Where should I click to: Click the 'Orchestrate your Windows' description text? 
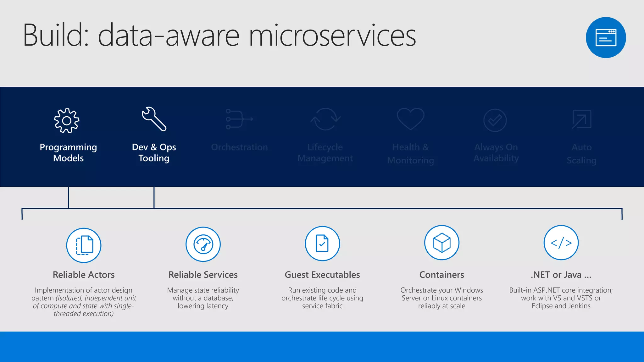pyautogui.click(x=442, y=298)
